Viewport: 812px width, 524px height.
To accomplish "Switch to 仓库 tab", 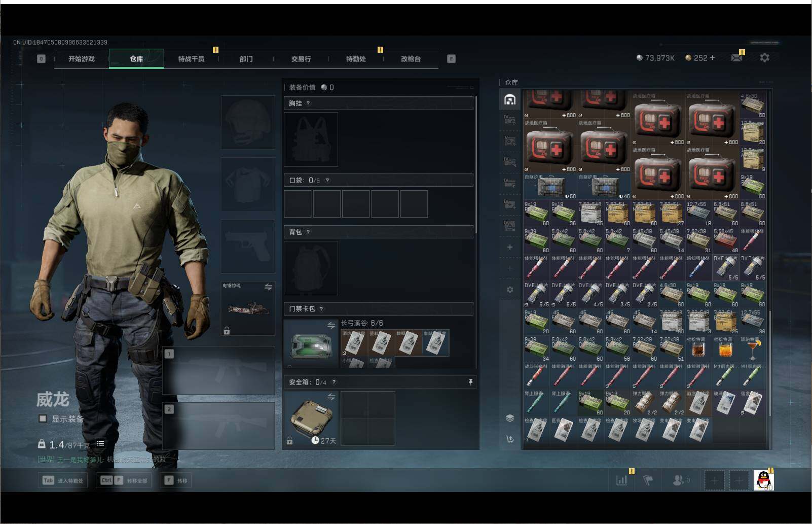I will coord(136,59).
